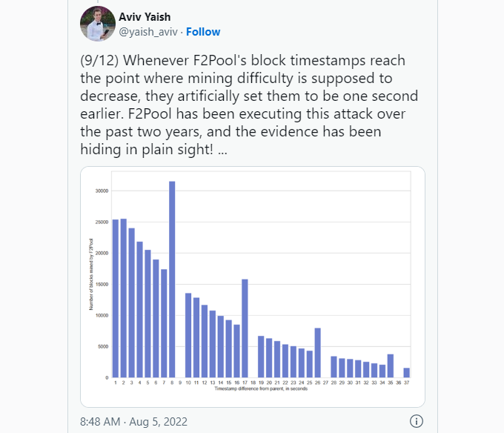Screen dimensions: 504x433
Task: Click the Follow link
Action: (x=203, y=32)
